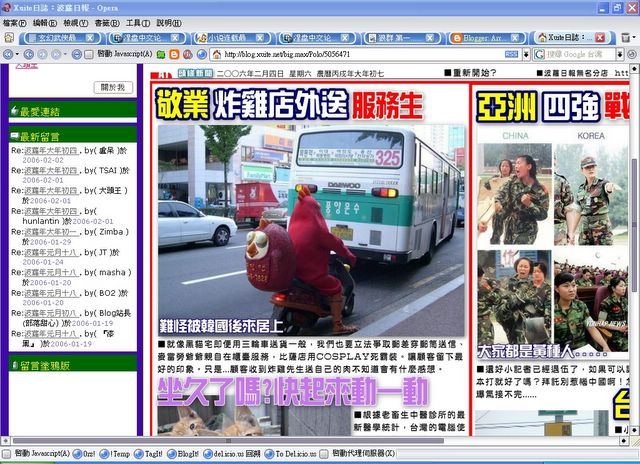Click the orange Blogger icon in the toolbar

click(x=174, y=54)
